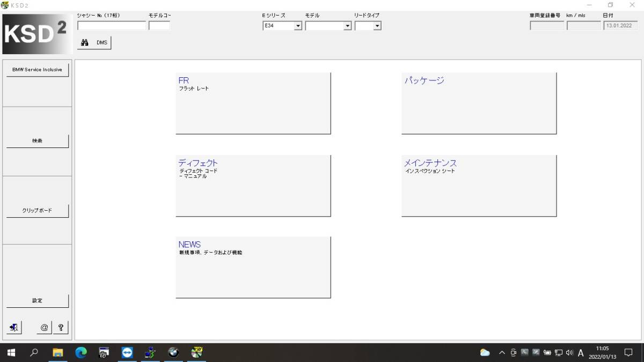Image resolution: width=644 pixels, height=362 pixels.
Task: Open the リードタイプ dropdown
Action: pyautogui.click(x=368, y=25)
